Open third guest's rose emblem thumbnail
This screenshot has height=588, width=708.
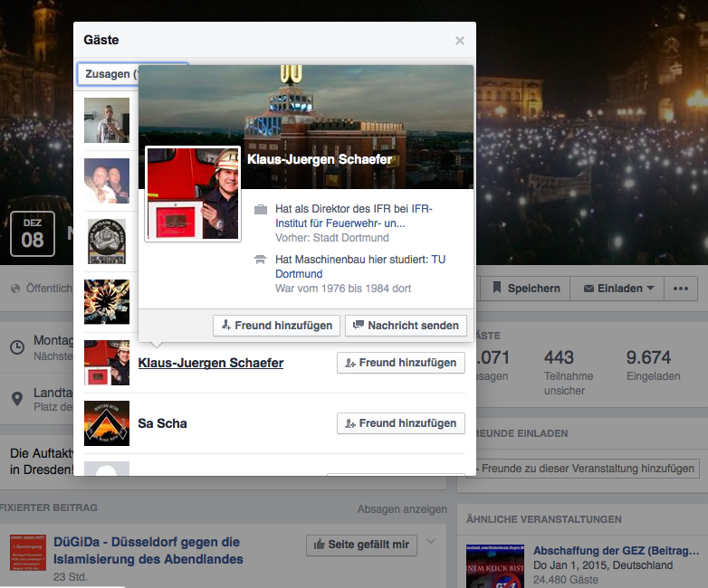coord(107,241)
